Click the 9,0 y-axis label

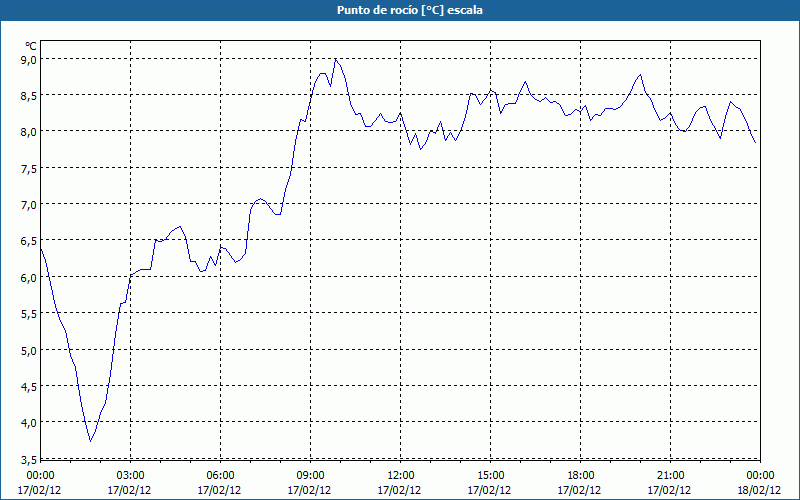pyautogui.click(x=30, y=60)
